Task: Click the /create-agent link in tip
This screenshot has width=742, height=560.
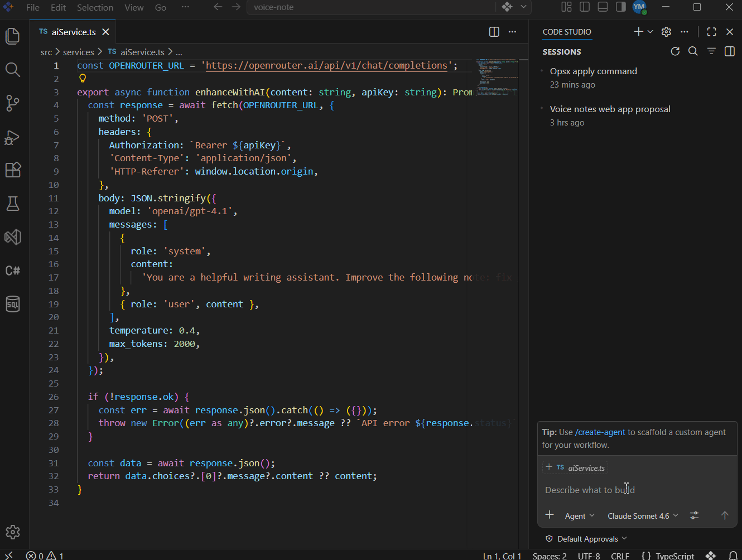Action: [600, 432]
